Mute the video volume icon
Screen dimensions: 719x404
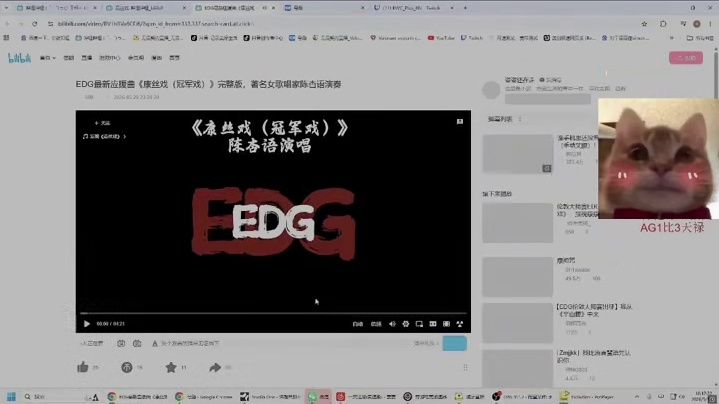pyautogui.click(x=392, y=324)
